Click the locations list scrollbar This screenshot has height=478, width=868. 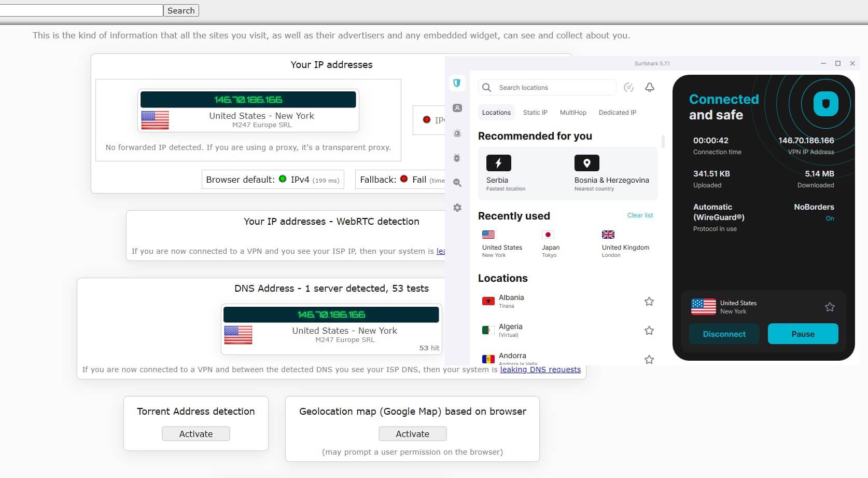coord(663,141)
